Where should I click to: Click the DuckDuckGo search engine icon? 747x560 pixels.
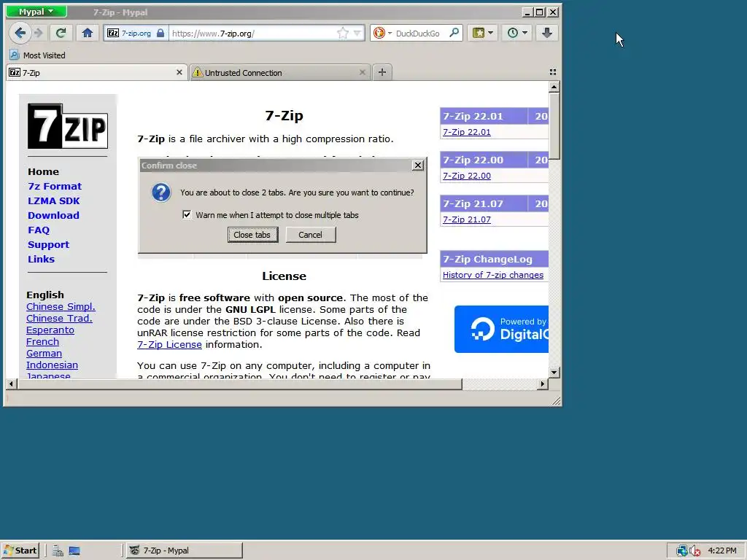(x=379, y=33)
